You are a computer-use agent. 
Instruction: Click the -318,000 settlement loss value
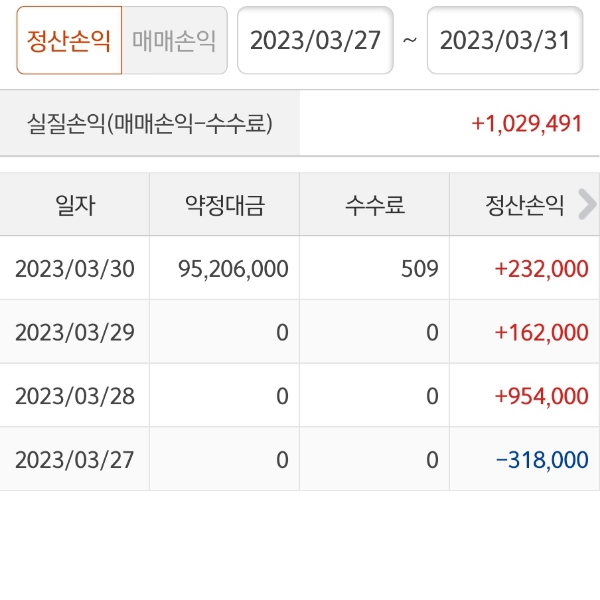[541, 459]
